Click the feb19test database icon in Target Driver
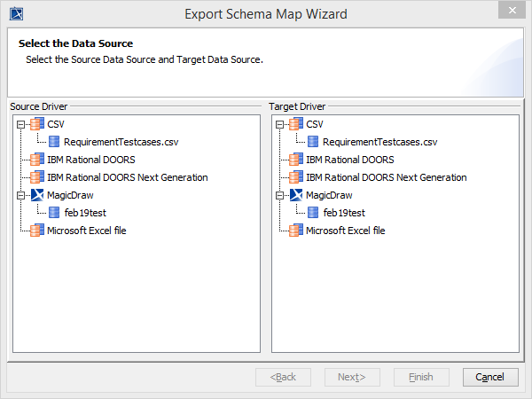Screen dimensions: 532x399 313,213
